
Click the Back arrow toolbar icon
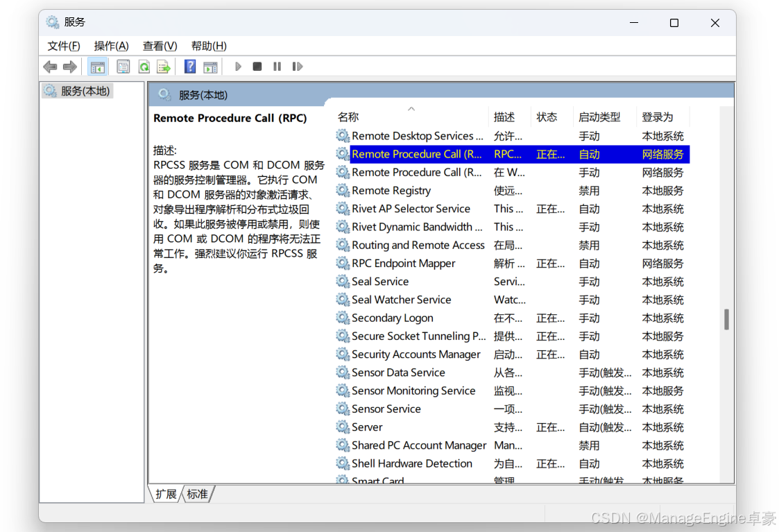(x=50, y=67)
